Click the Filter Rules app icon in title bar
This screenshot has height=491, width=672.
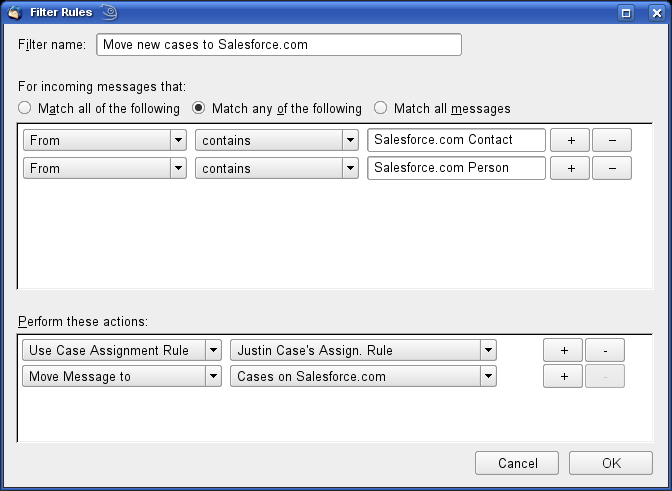point(15,12)
